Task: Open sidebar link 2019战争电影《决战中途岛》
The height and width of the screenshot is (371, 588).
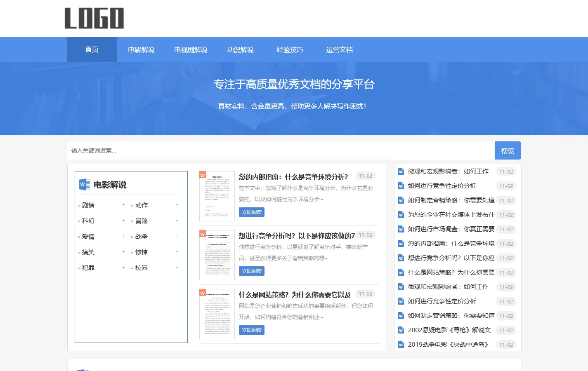Action: tap(448, 345)
